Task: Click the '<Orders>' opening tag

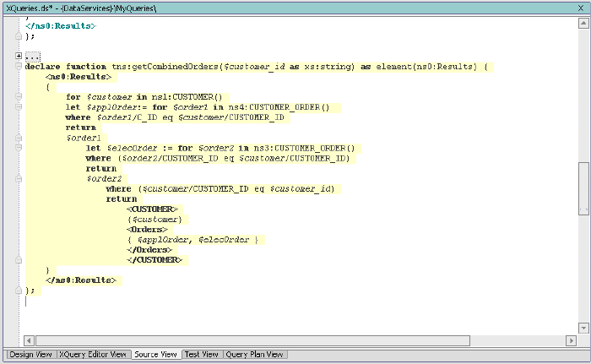Action: click(x=147, y=230)
